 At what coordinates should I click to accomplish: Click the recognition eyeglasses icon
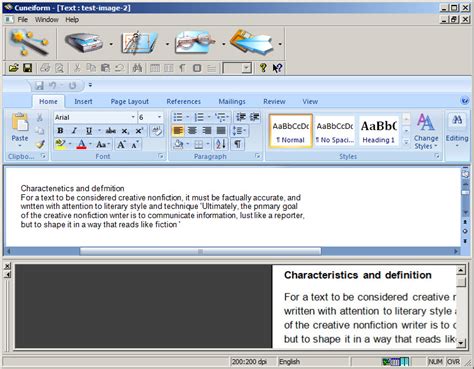[x=196, y=43]
